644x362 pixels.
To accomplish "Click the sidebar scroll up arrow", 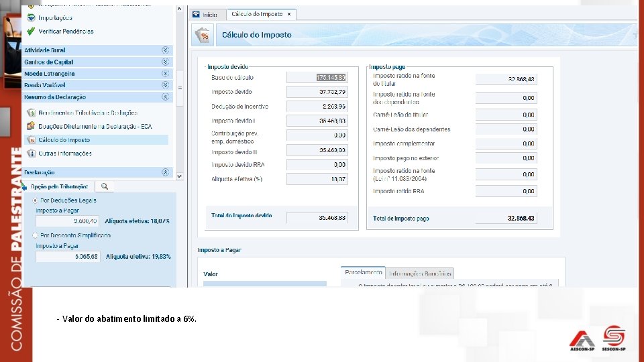I will [x=180, y=9].
